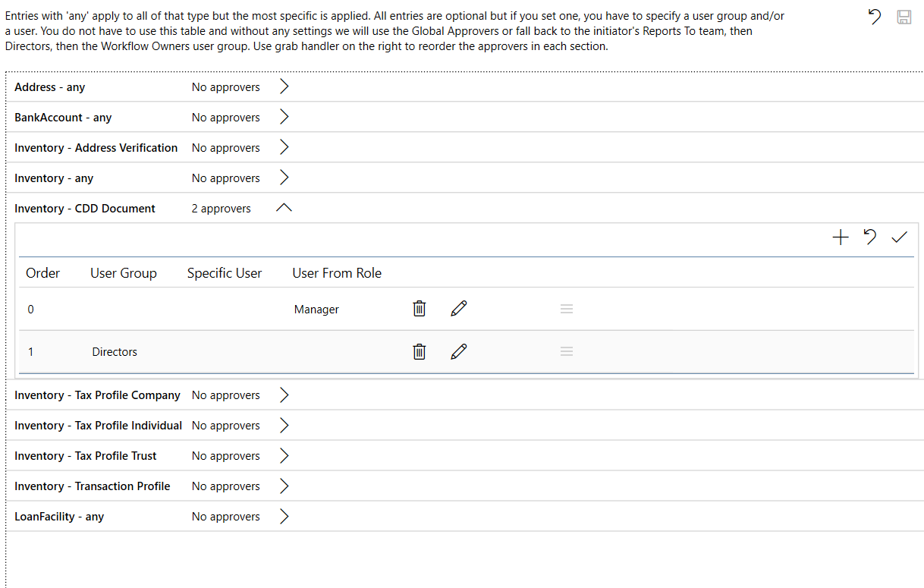Click 'No approvers' beside Inventory - Tax Profile Trust

click(226, 456)
